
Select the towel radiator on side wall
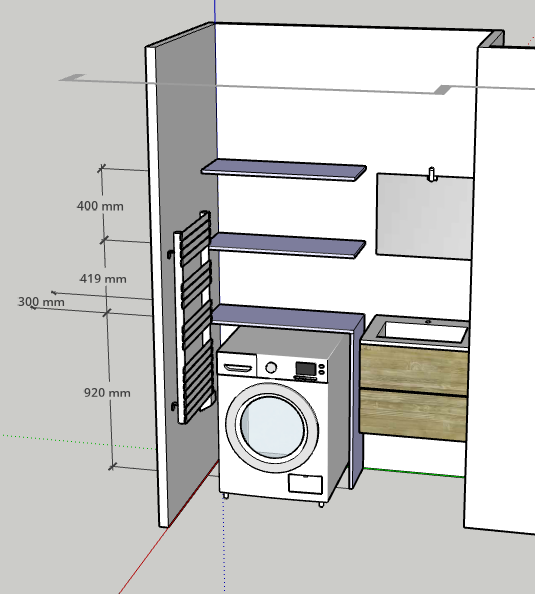coord(192,317)
